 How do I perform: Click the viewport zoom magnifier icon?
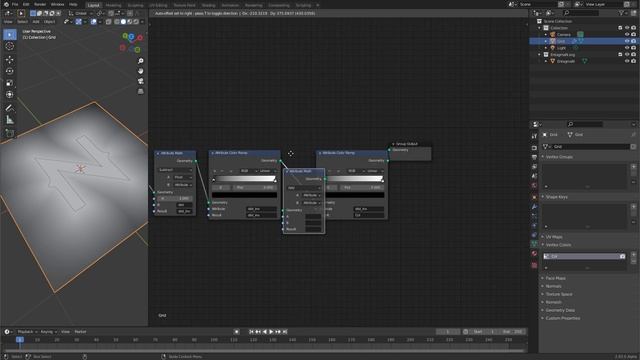141,61
